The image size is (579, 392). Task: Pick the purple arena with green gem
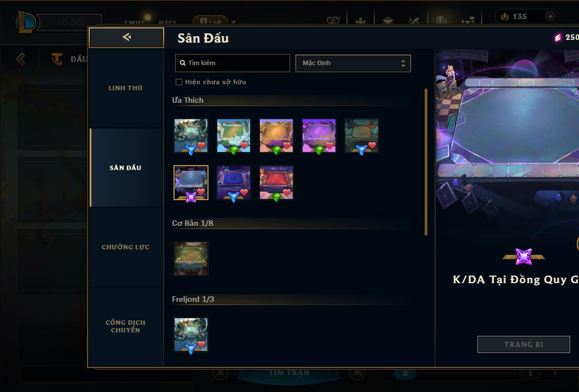coord(319,136)
